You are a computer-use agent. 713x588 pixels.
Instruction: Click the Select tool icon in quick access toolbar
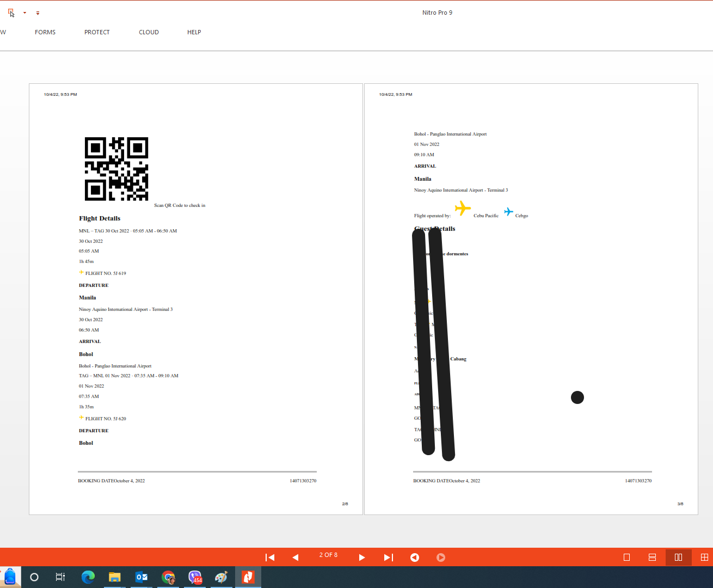coord(11,13)
